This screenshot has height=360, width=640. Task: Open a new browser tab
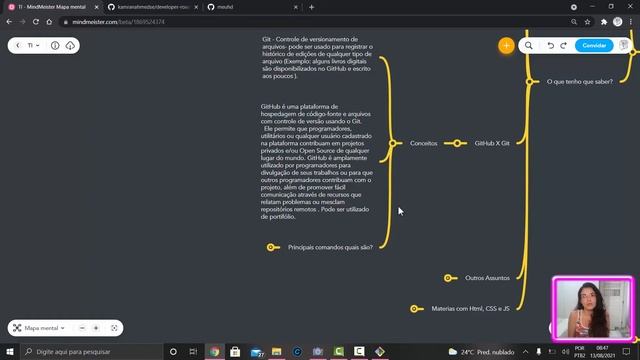pyautogui.click(x=311, y=7)
